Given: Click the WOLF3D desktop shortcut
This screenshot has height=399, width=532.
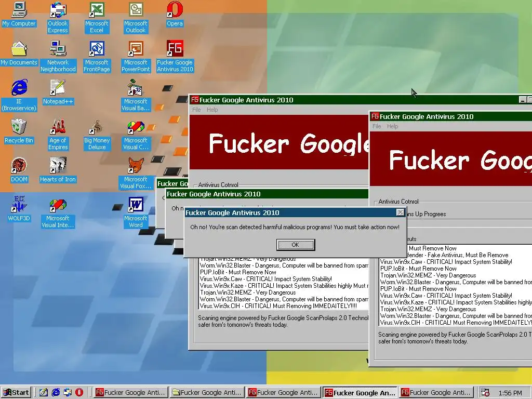Looking at the screenshot, I should tap(19, 209).
